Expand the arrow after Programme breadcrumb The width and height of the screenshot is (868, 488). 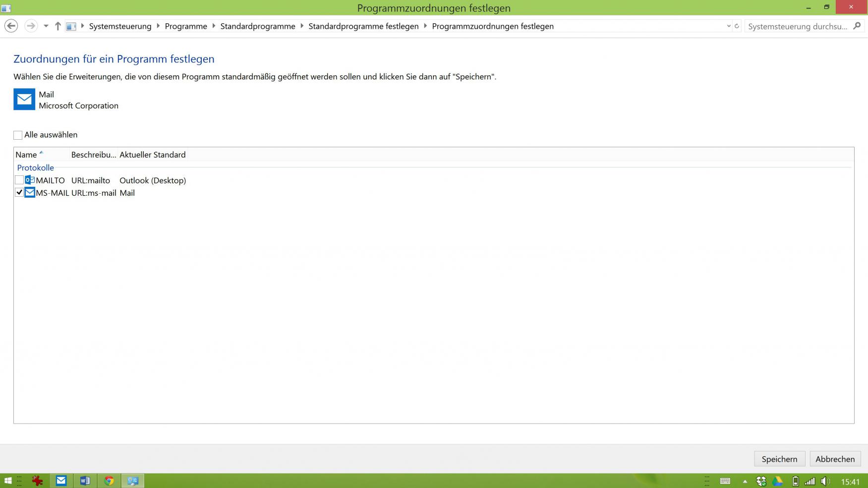(214, 26)
